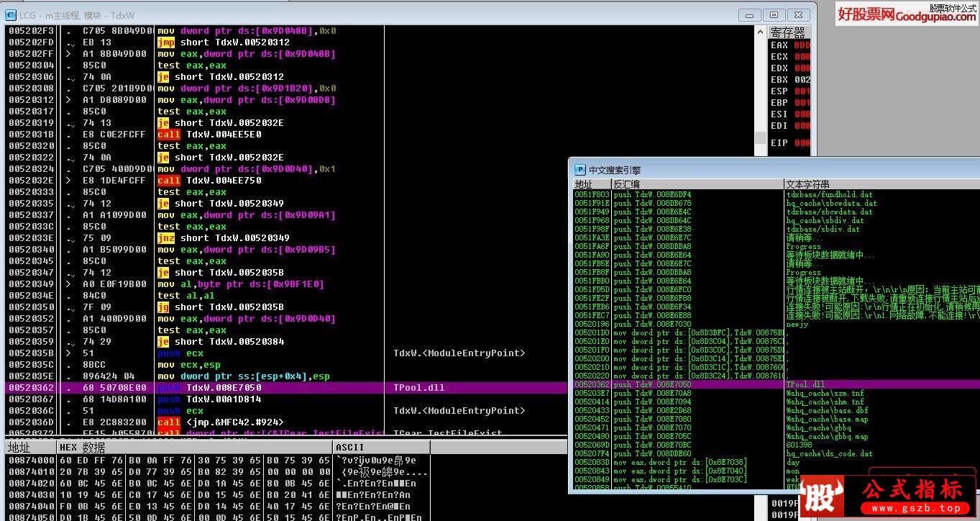
Task: Sort search results by 地址 column header
Action: point(592,184)
